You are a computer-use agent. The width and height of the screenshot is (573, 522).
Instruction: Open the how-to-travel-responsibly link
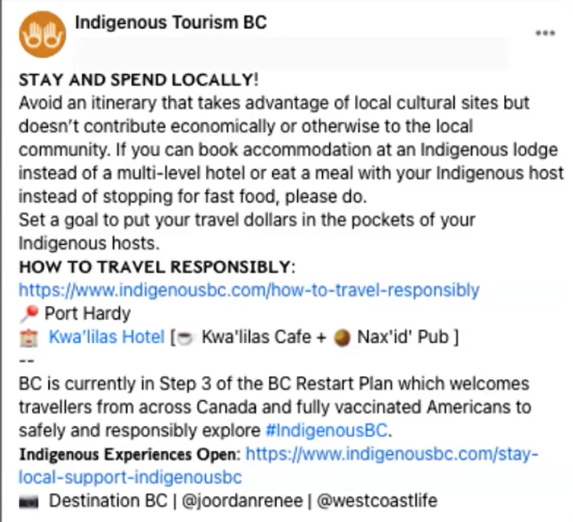click(249, 290)
